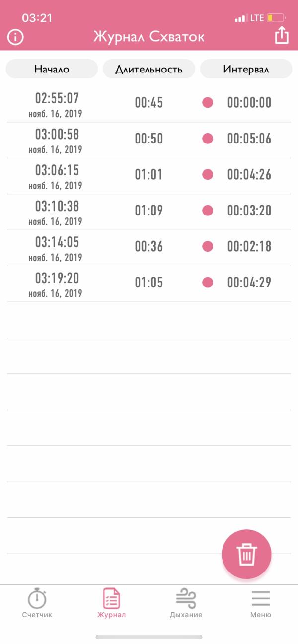Select the Журнал journal tab icon
Screen dimensions: 298x644
111,598
